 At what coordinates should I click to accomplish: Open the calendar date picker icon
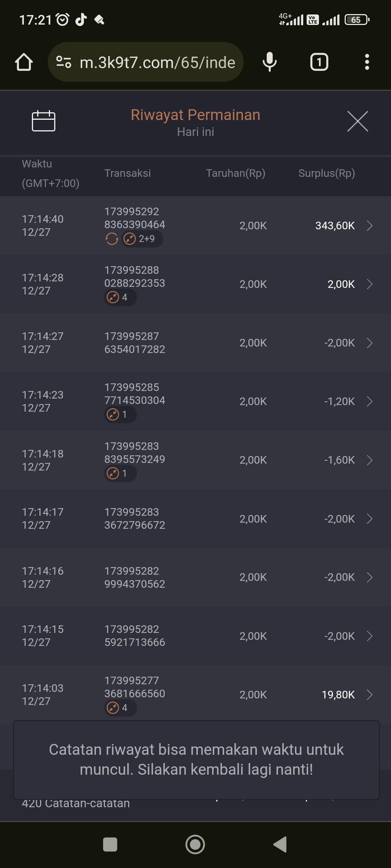tap(43, 121)
